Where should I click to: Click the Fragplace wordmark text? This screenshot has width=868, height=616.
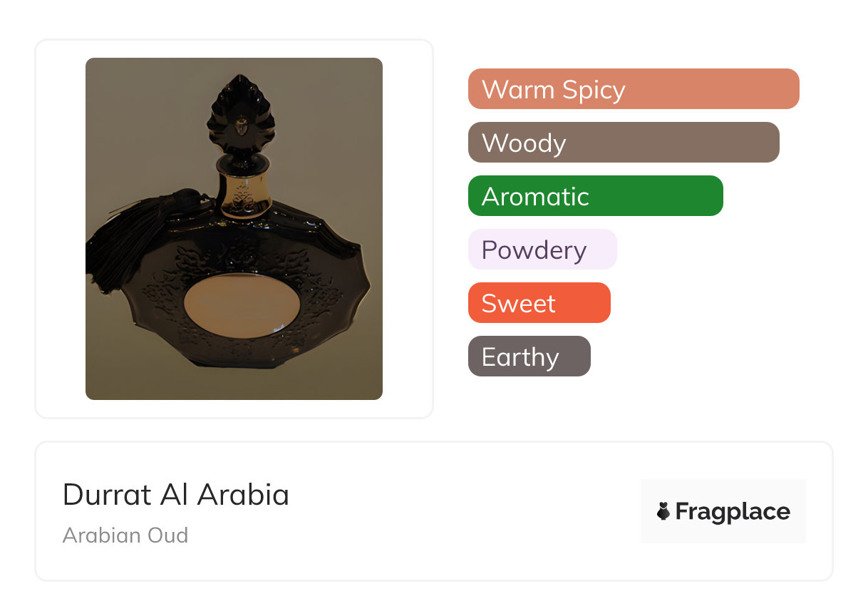pos(733,511)
